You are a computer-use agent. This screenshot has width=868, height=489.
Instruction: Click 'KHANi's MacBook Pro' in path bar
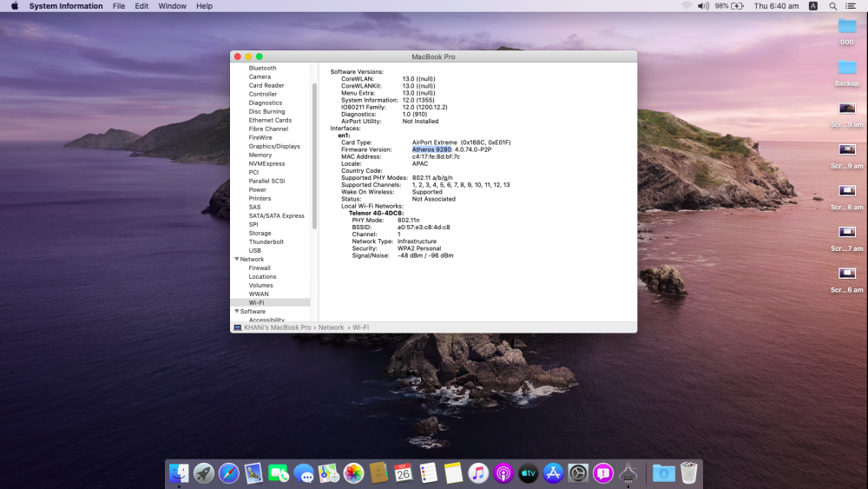[x=278, y=327]
